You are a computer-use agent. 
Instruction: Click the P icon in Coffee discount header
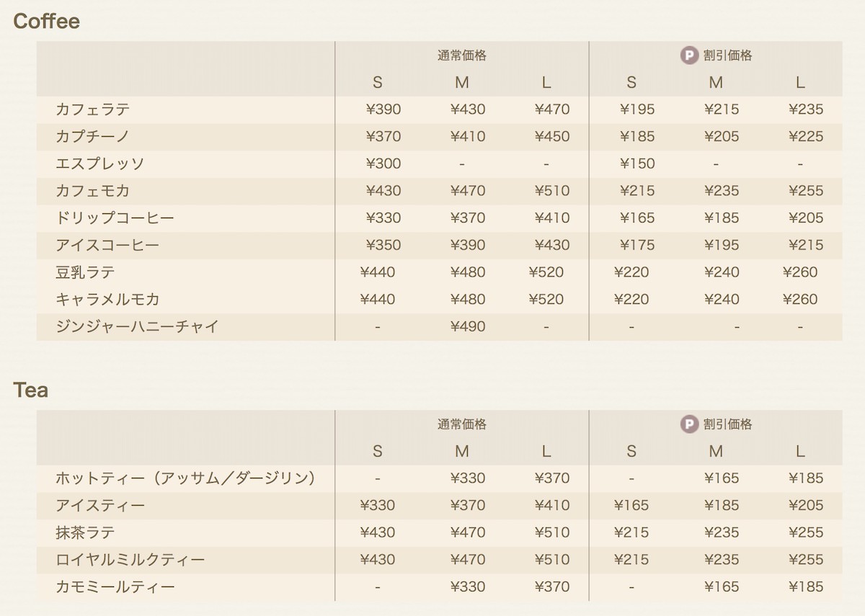(x=690, y=55)
